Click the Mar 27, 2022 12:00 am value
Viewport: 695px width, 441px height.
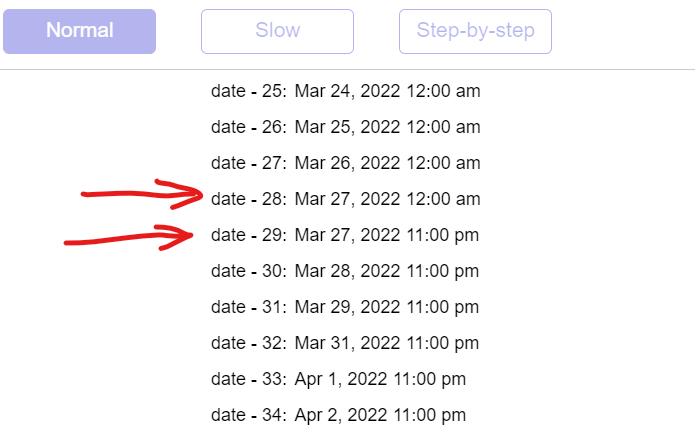pyautogui.click(x=387, y=199)
